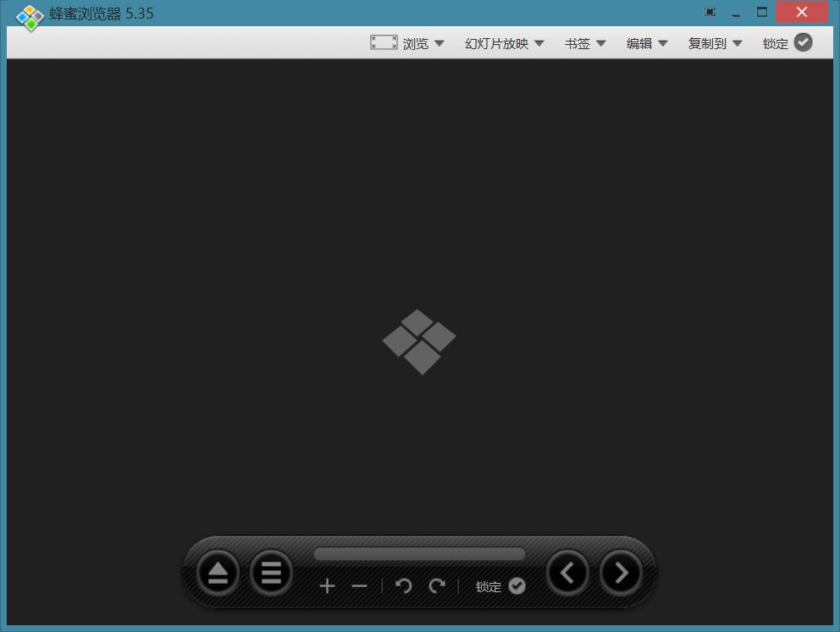This screenshot has width=840, height=632.
Task: Click the progress slider in control bar
Action: click(419, 554)
